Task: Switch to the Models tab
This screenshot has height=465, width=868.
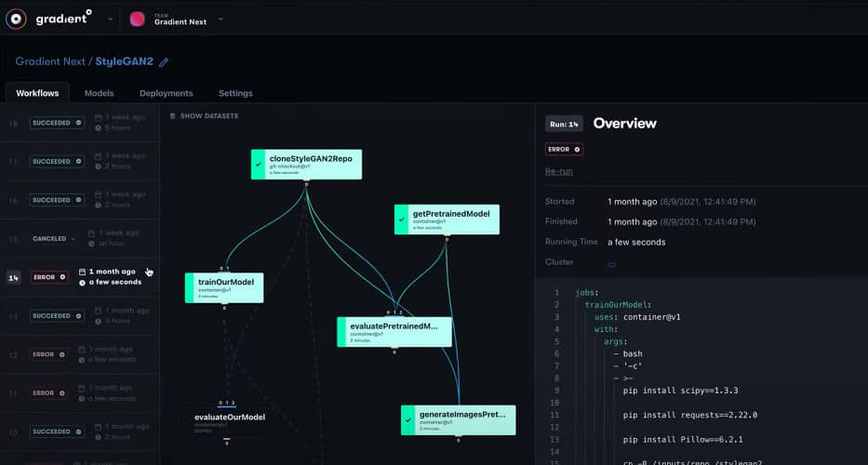Action: click(x=100, y=93)
